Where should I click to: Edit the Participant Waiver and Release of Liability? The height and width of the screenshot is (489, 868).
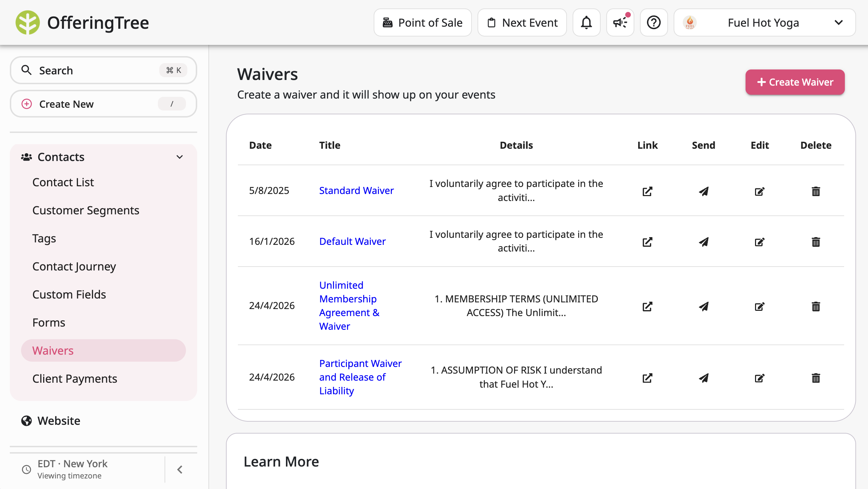(x=760, y=378)
